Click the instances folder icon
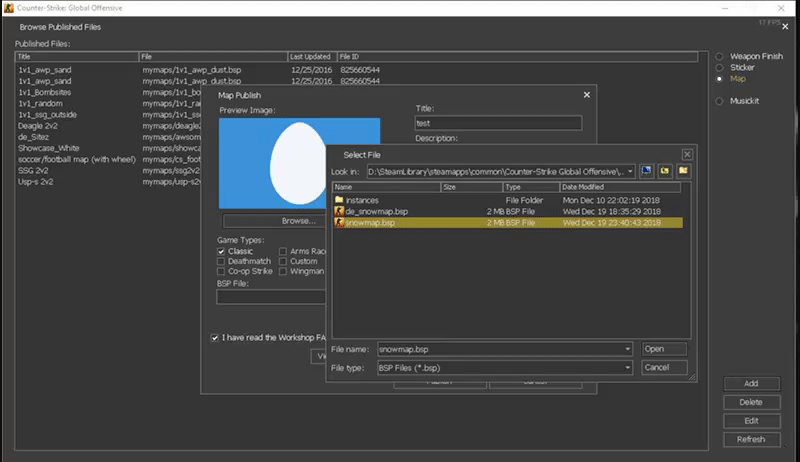This screenshot has height=462, width=800. click(339, 200)
